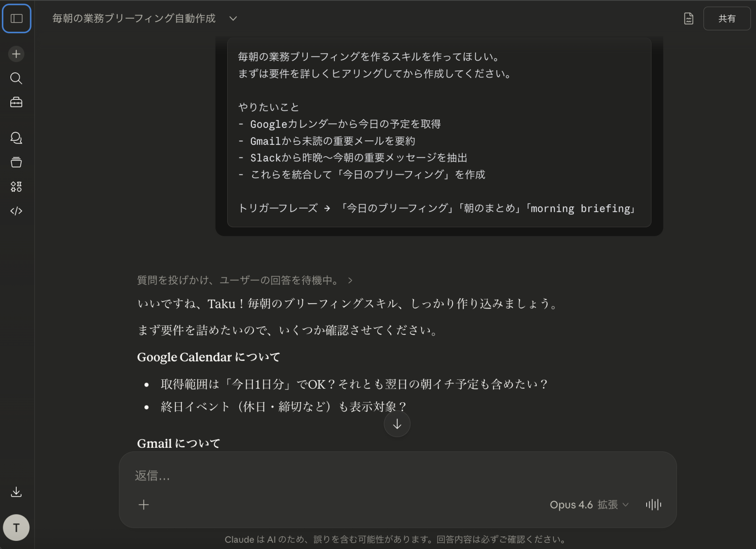The height and width of the screenshot is (549, 756).
Task: Click the scroll-to-bottom arrow button
Action: tap(397, 423)
